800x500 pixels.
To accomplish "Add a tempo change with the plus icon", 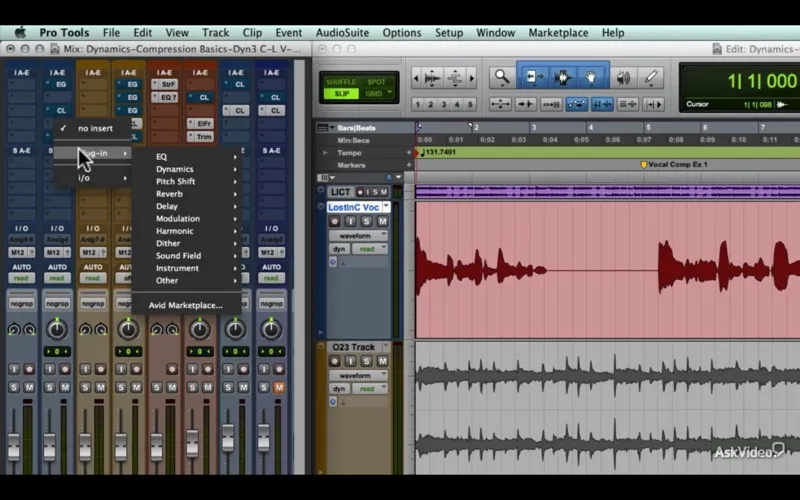I will pos(409,153).
